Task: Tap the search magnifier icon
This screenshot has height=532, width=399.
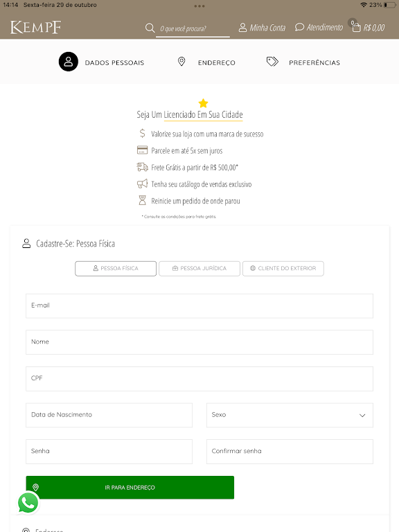Action: coord(150,28)
